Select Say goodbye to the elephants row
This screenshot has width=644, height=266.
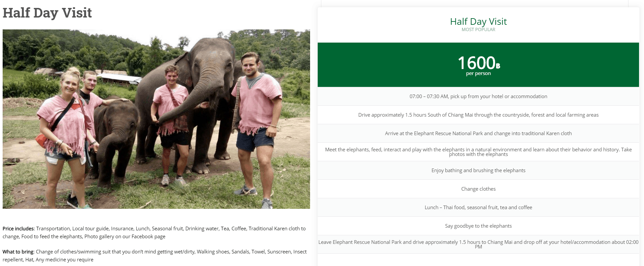point(478,226)
